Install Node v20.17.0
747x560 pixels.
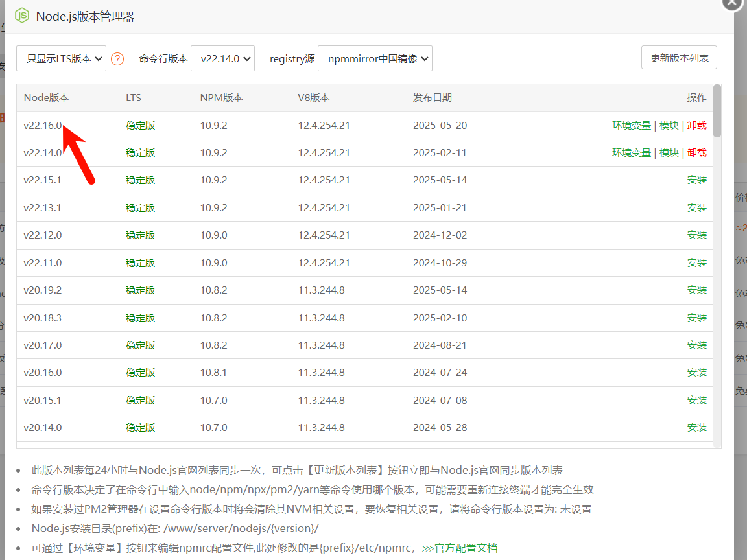696,345
